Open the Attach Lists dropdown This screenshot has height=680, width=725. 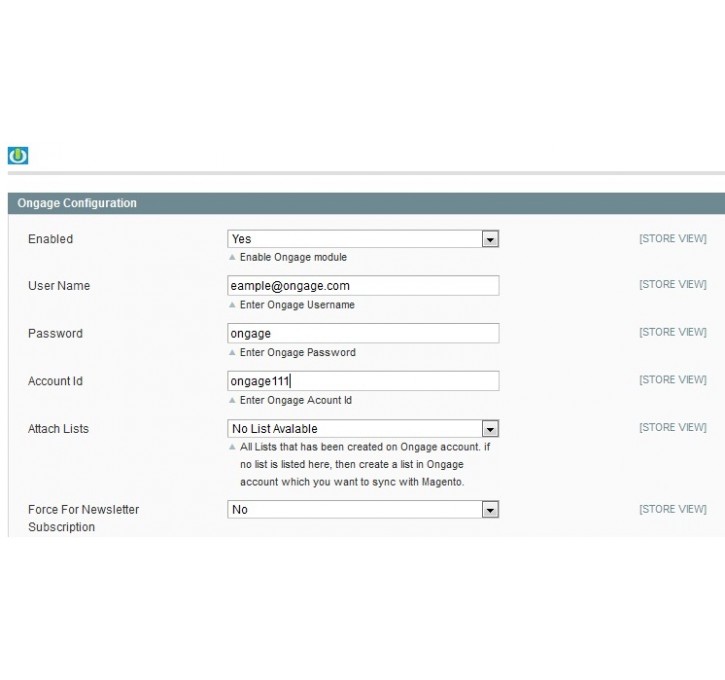point(363,429)
